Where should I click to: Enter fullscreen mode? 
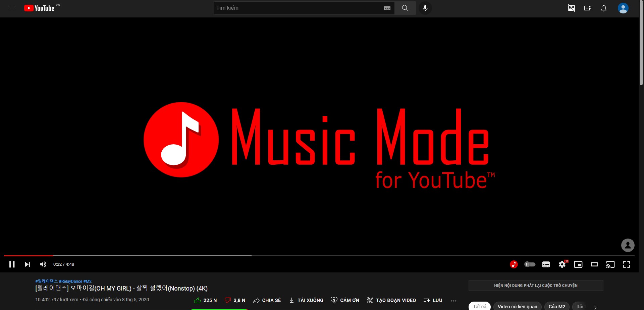(627, 264)
